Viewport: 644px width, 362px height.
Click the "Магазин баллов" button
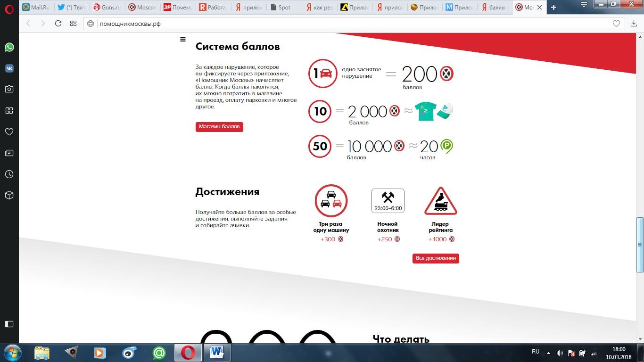pyautogui.click(x=219, y=127)
